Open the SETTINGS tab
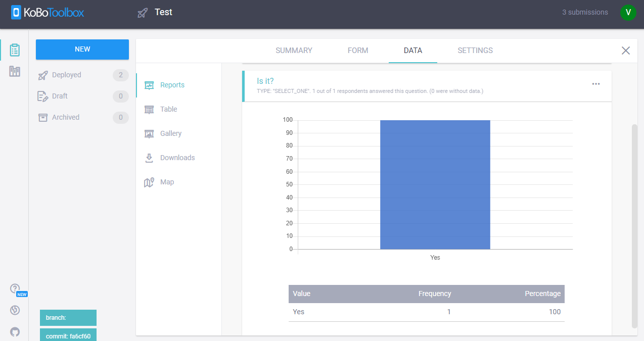Viewport: 644px width, 341px height. tap(475, 51)
